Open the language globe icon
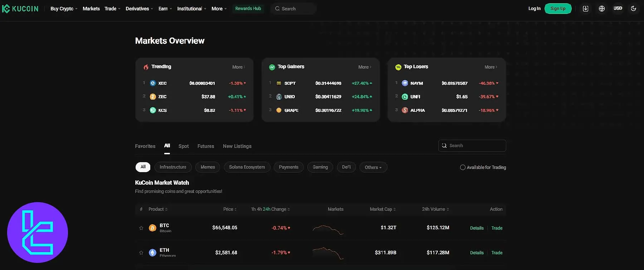This screenshot has width=644, height=270. pyautogui.click(x=602, y=9)
